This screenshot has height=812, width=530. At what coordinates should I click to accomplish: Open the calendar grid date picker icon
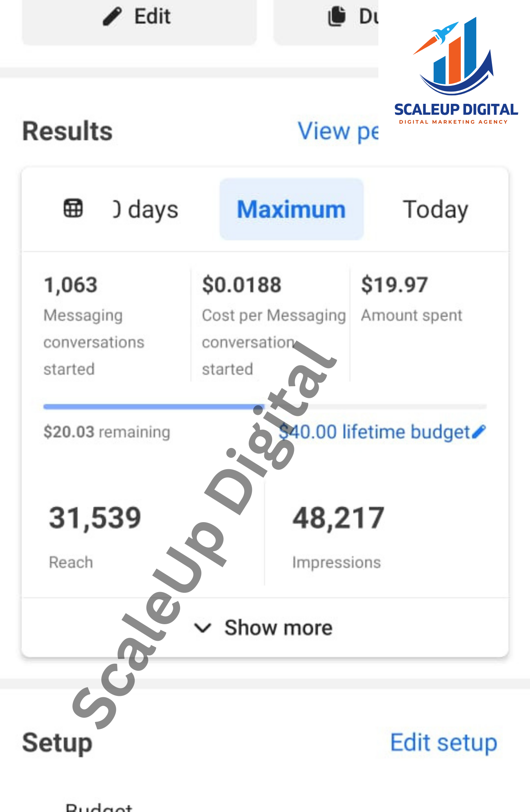click(73, 208)
